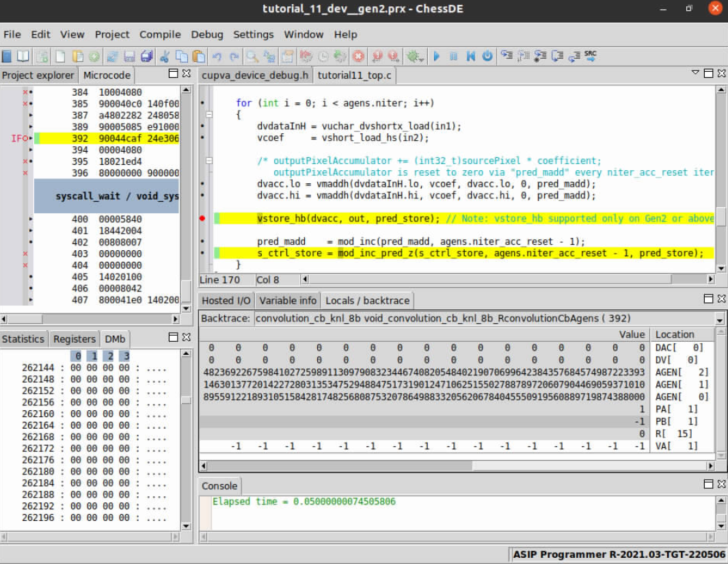Click the debugger reset power icon

click(x=487, y=56)
